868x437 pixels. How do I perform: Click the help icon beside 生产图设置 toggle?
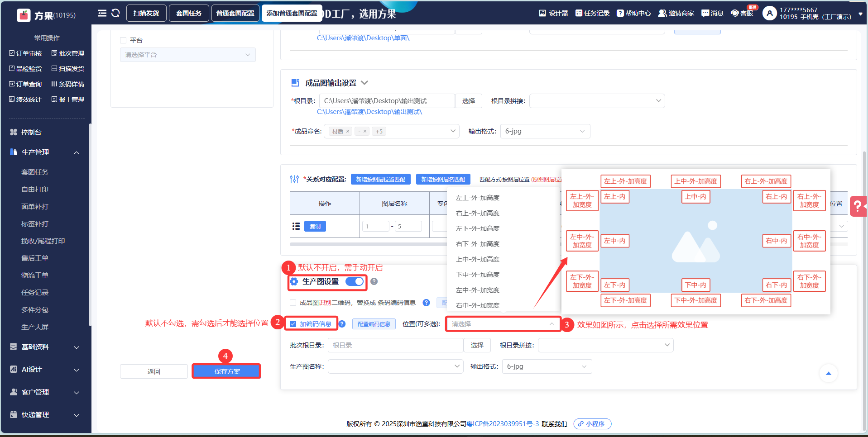coord(374,281)
